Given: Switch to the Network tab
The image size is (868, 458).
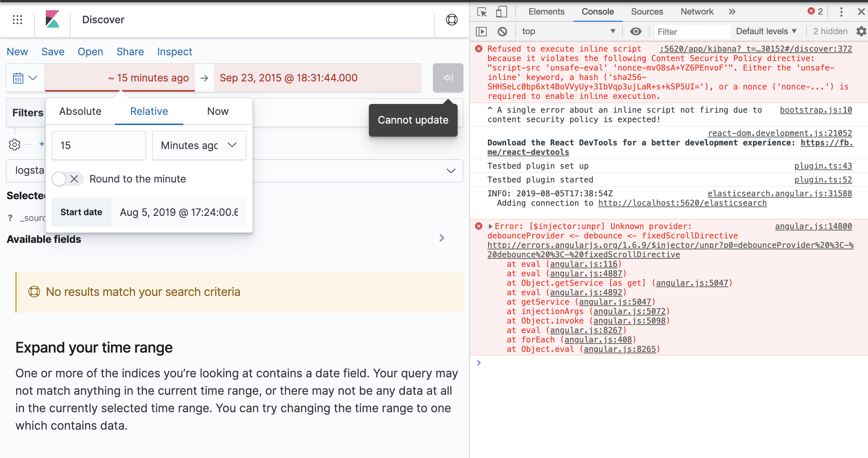Looking at the screenshot, I should [697, 12].
